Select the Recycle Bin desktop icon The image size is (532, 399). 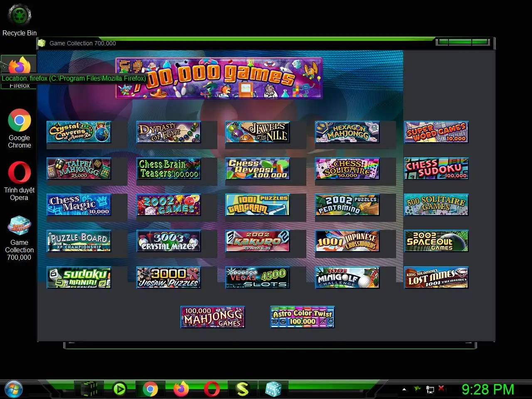point(20,20)
